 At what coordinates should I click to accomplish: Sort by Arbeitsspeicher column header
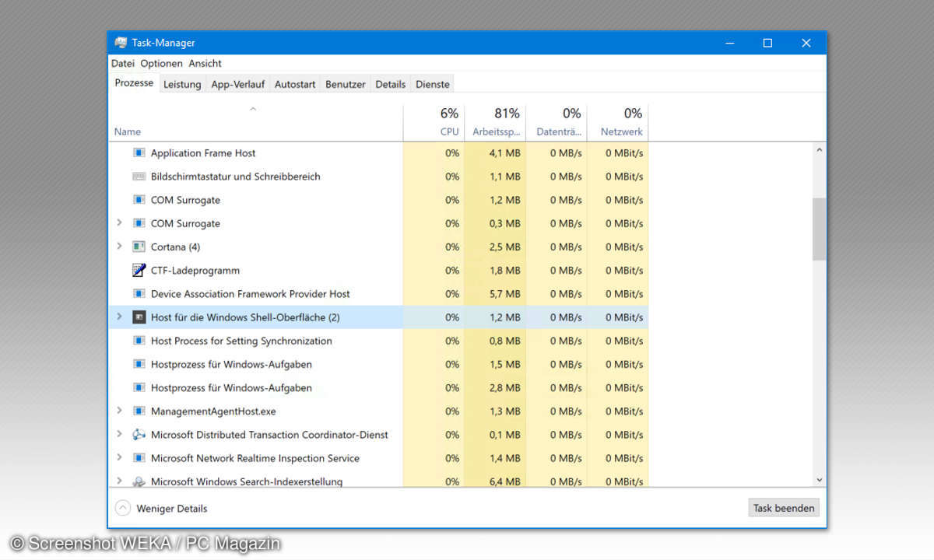click(x=495, y=123)
